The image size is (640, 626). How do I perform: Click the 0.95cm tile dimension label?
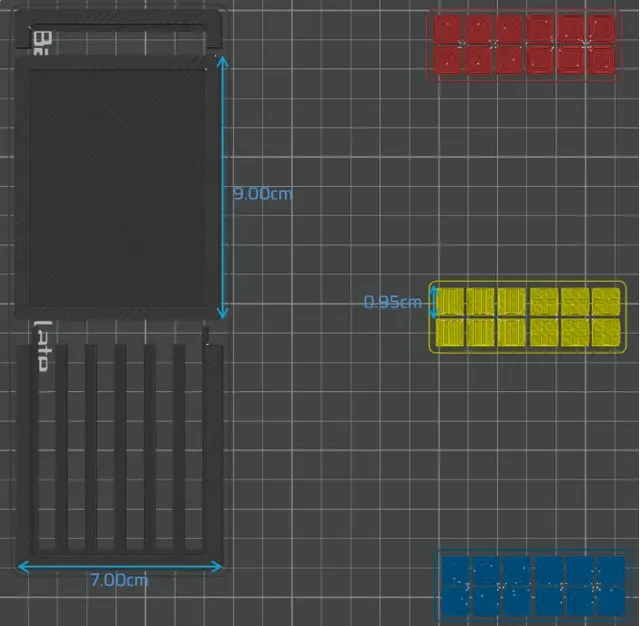tap(392, 302)
